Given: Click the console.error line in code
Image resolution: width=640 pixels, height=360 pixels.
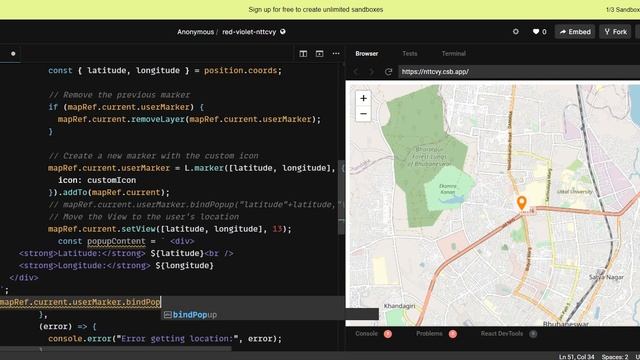Looking at the screenshot, I should 165,338.
